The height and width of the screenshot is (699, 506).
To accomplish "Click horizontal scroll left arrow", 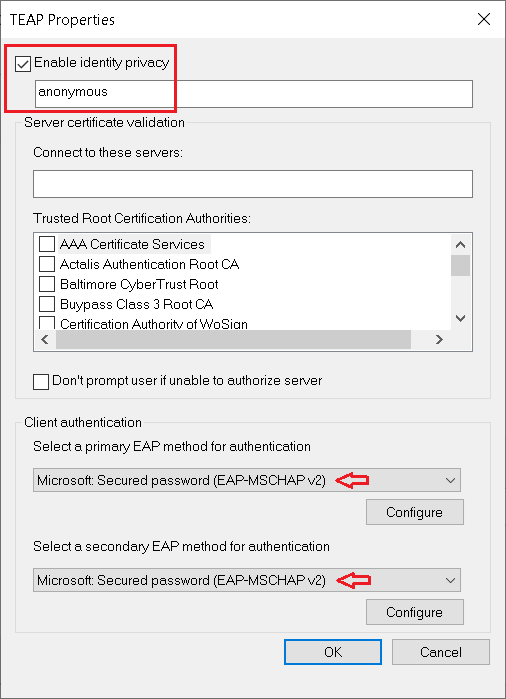I will (x=45, y=340).
